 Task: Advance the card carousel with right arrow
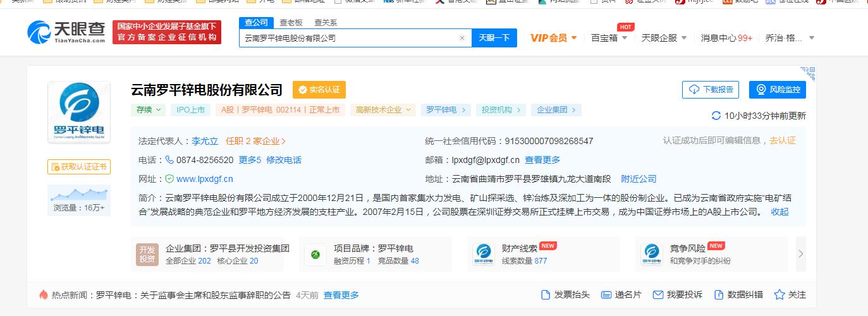pos(801,254)
